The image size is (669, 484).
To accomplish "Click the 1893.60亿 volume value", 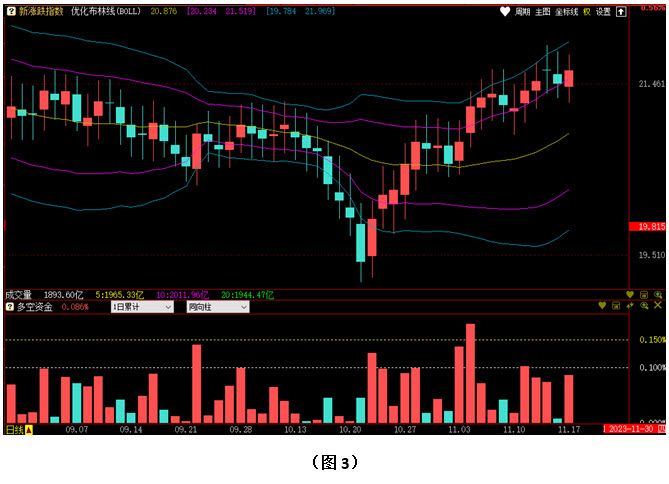I will pyautogui.click(x=63, y=295).
